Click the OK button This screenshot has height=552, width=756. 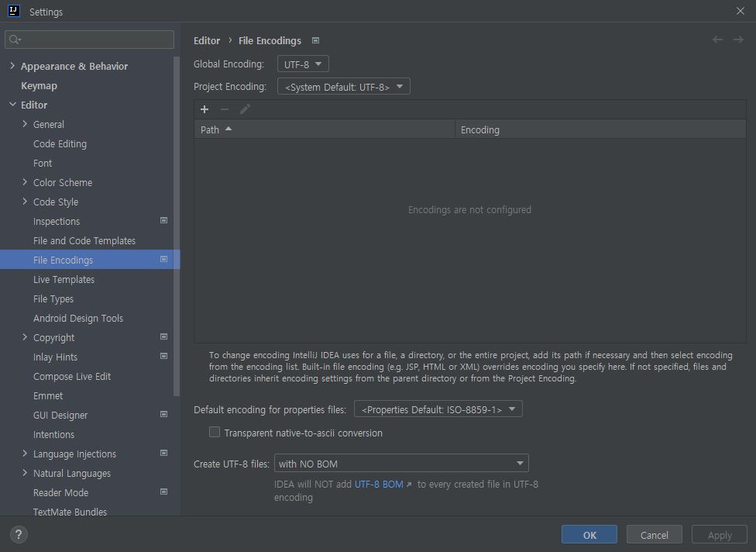[x=589, y=535]
